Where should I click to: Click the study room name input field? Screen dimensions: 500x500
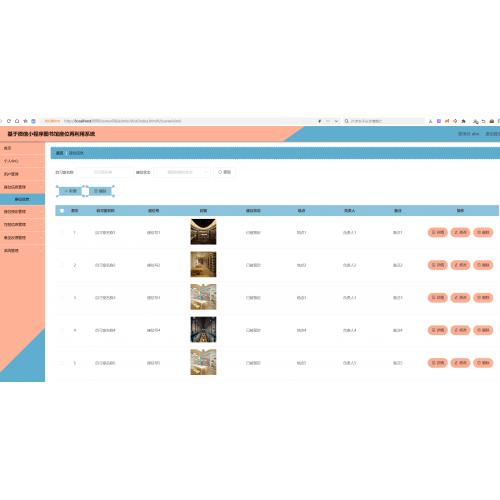104,172
